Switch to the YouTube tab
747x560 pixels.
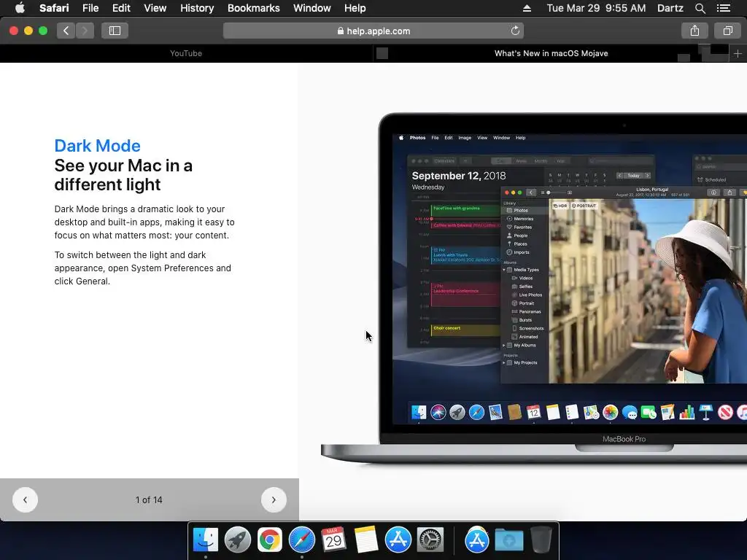tap(186, 53)
